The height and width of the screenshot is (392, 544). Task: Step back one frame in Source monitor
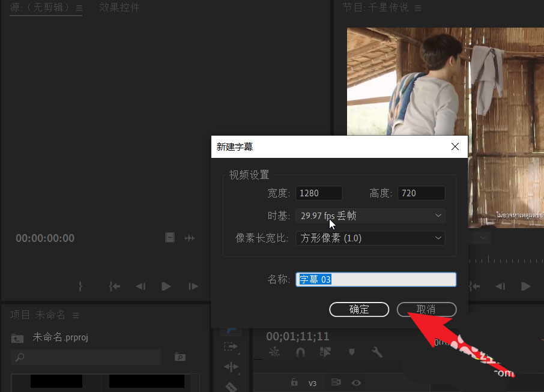click(x=141, y=287)
